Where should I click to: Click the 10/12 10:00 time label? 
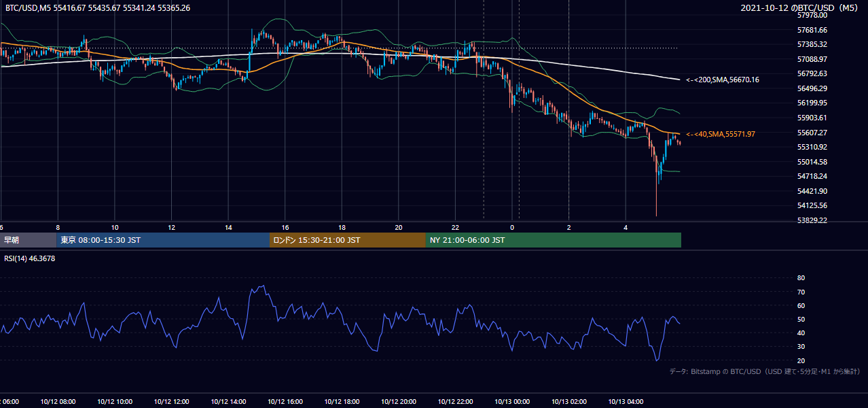(115, 402)
